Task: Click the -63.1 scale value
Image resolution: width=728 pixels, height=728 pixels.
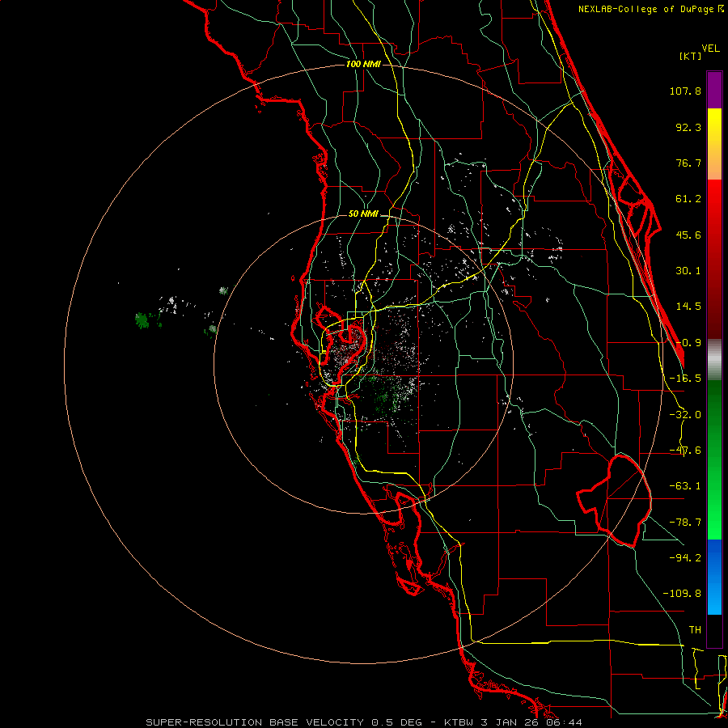Action: click(x=685, y=486)
